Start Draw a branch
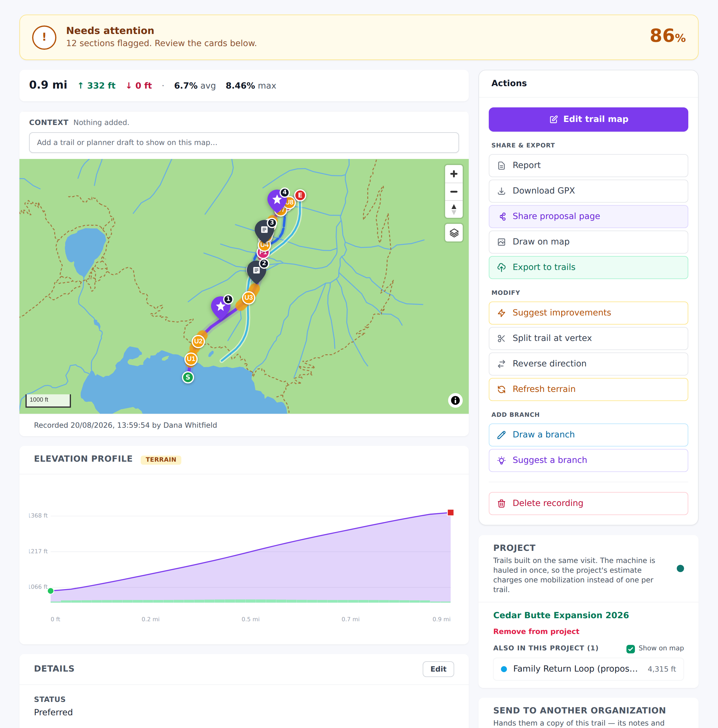This screenshot has width=718, height=728. [588, 435]
